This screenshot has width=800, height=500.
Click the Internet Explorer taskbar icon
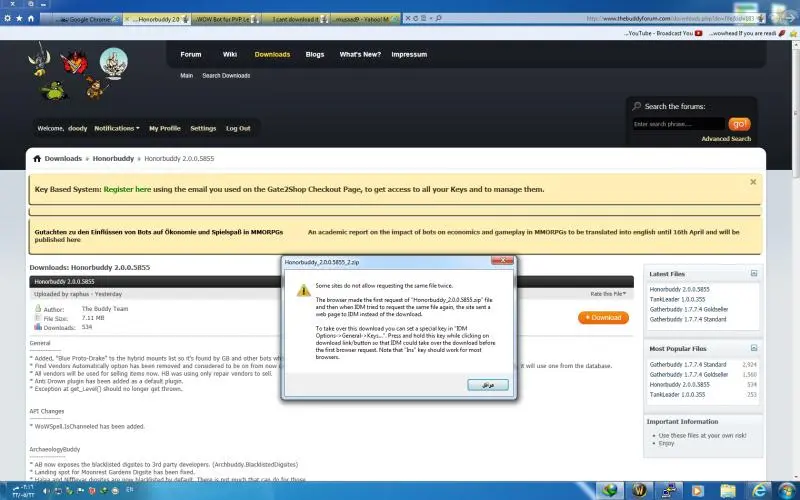[x=759, y=490]
